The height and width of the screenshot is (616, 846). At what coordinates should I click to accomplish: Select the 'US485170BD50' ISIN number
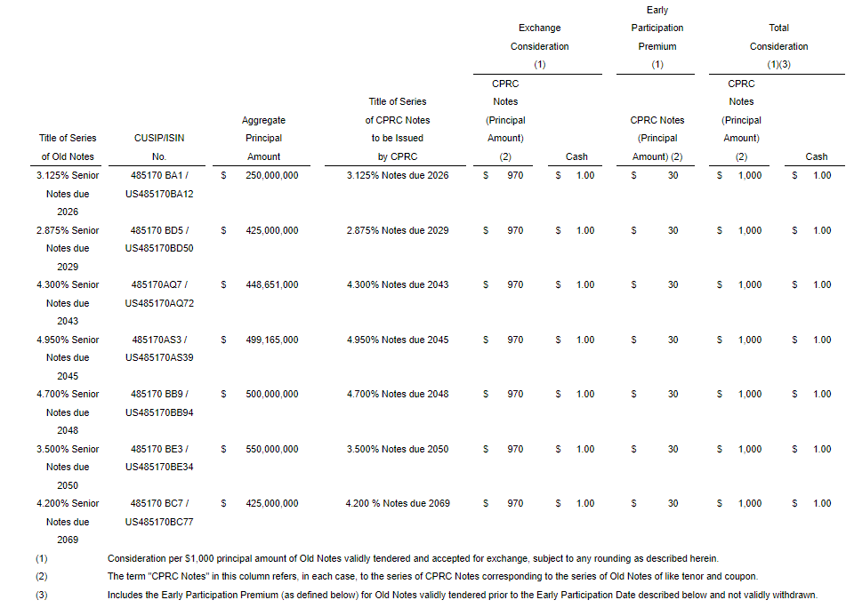click(159, 249)
